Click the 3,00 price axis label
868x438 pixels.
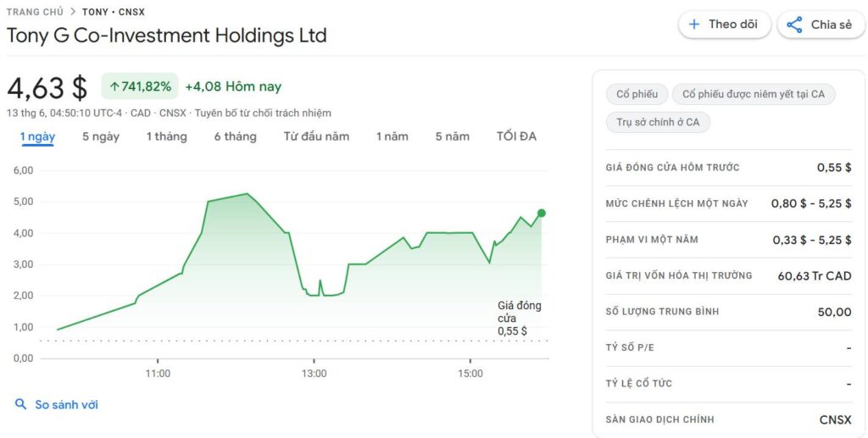point(23,264)
